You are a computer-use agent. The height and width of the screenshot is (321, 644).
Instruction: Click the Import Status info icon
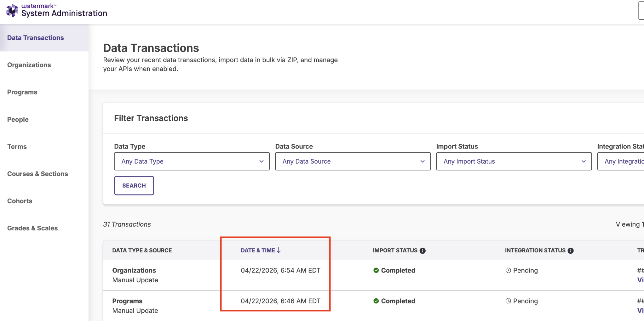coord(423,251)
